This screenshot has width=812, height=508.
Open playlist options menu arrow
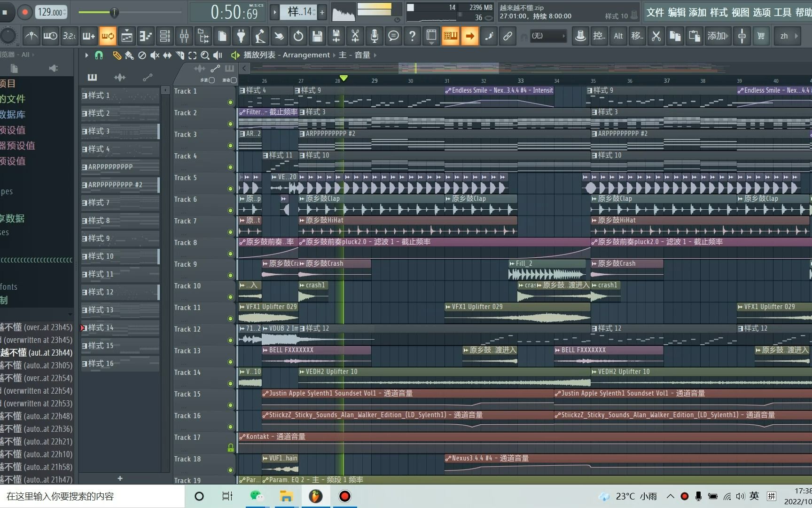tap(86, 55)
